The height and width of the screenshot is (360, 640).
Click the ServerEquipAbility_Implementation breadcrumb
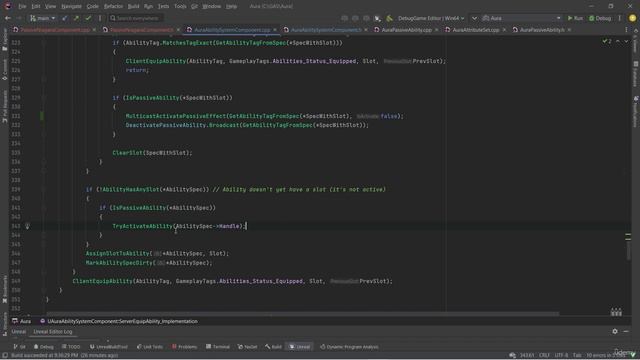pyautogui.click(x=119, y=321)
